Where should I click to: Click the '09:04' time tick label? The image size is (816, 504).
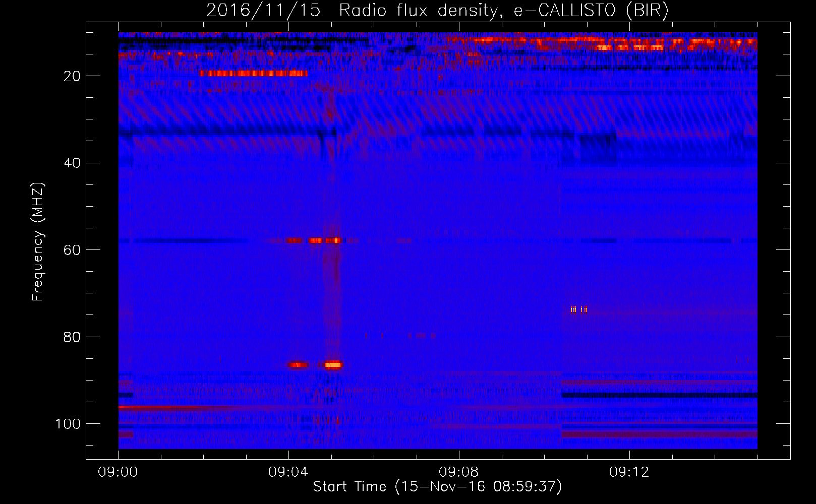click(x=288, y=472)
